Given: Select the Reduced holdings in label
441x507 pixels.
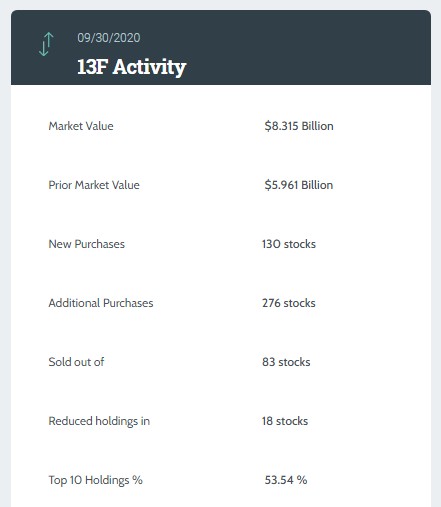Looking at the screenshot, I should coord(99,421).
